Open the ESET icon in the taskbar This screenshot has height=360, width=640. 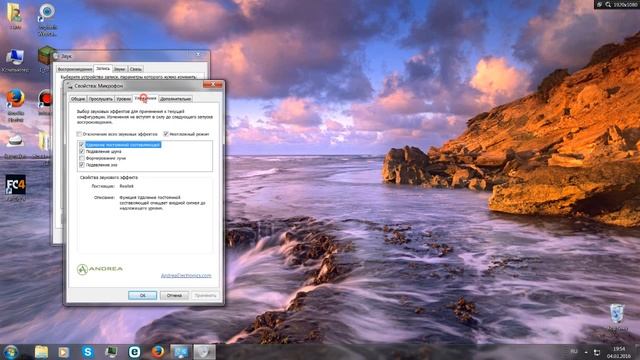click(x=134, y=351)
